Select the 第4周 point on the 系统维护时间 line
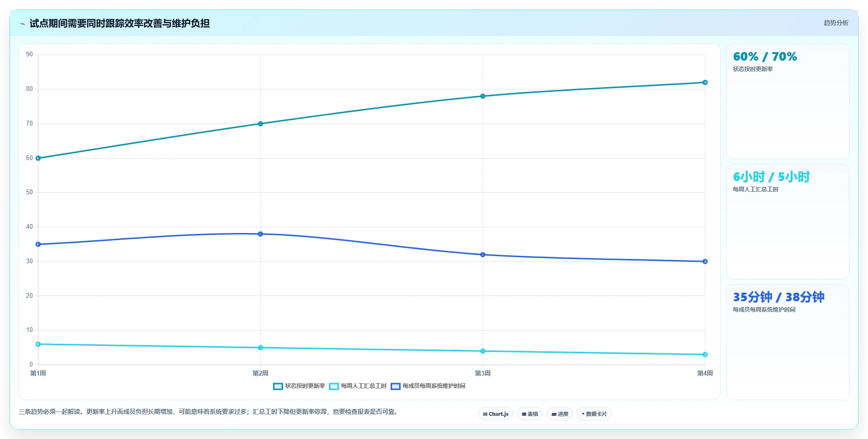Screen dimensions: 868x439 705,261
